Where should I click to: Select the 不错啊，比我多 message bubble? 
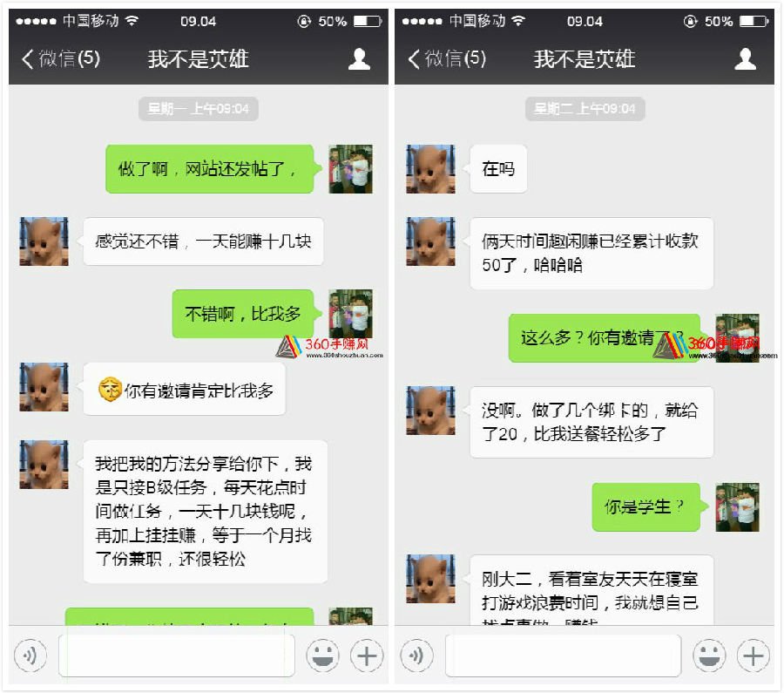245,314
